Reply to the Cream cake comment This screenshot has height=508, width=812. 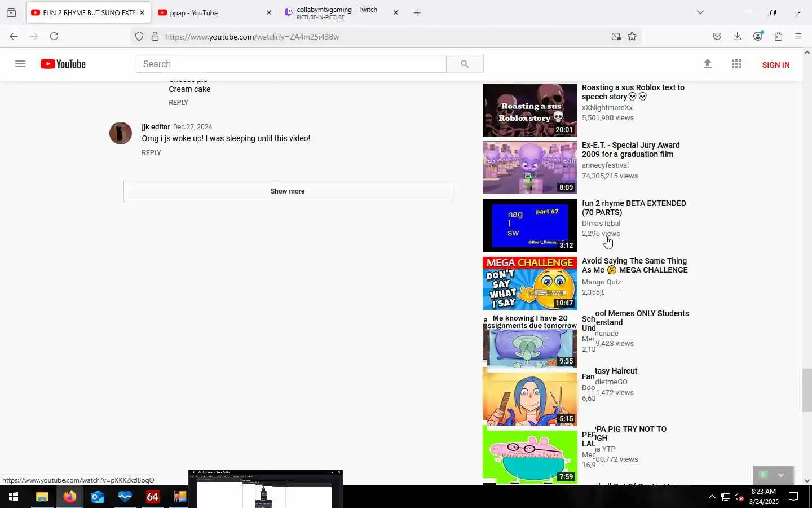[178, 103]
